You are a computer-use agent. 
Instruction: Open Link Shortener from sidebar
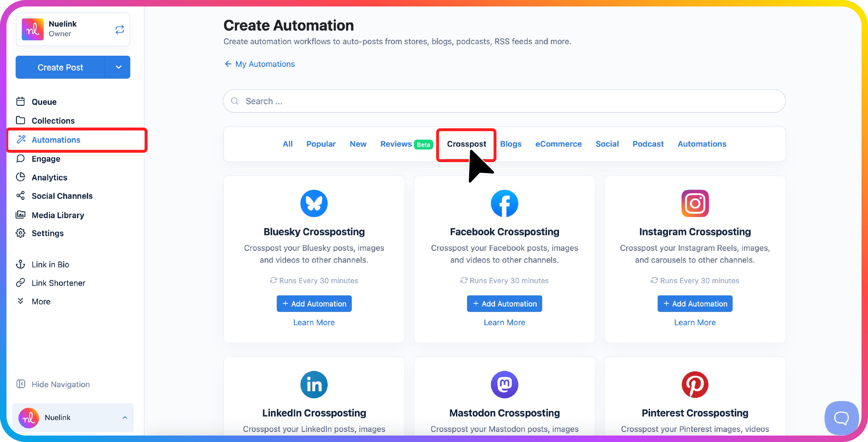58,283
